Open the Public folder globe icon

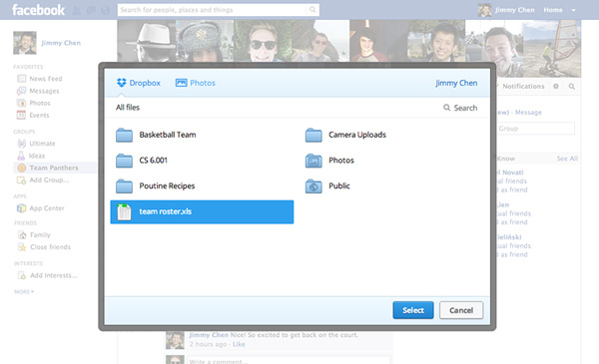pyautogui.click(x=313, y=186)
